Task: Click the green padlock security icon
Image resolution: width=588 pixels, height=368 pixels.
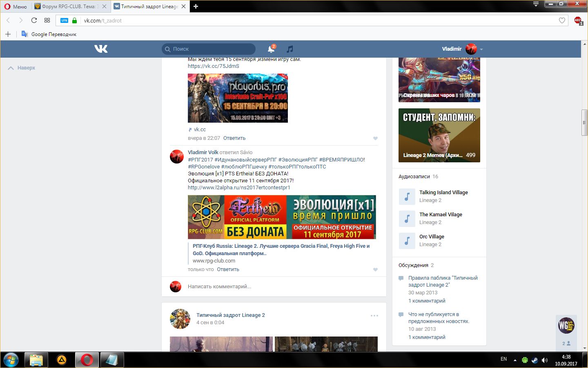Action: tap(74, 20)
